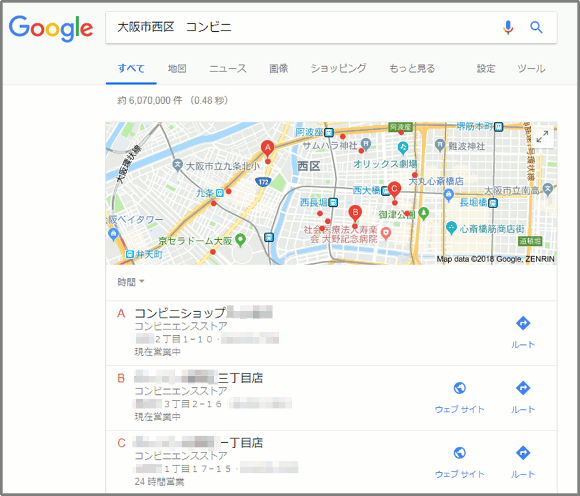Open result C 一丁目店 listing title

click(199, 442)
